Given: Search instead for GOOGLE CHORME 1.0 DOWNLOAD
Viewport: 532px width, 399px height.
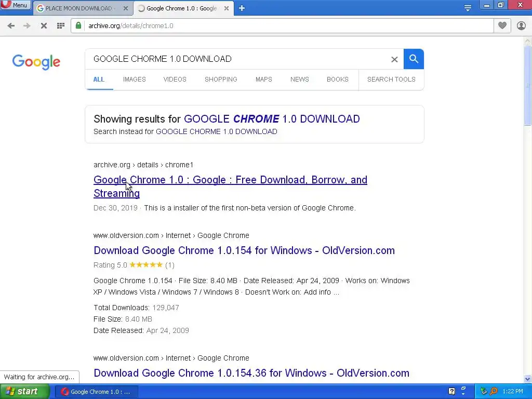Looking at the screenshot, I should pyautogui.click(x=217, y=131).
